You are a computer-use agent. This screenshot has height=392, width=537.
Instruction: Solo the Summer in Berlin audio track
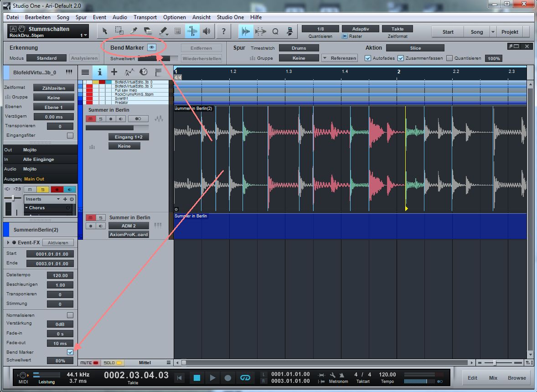click(x=100, y=119)
